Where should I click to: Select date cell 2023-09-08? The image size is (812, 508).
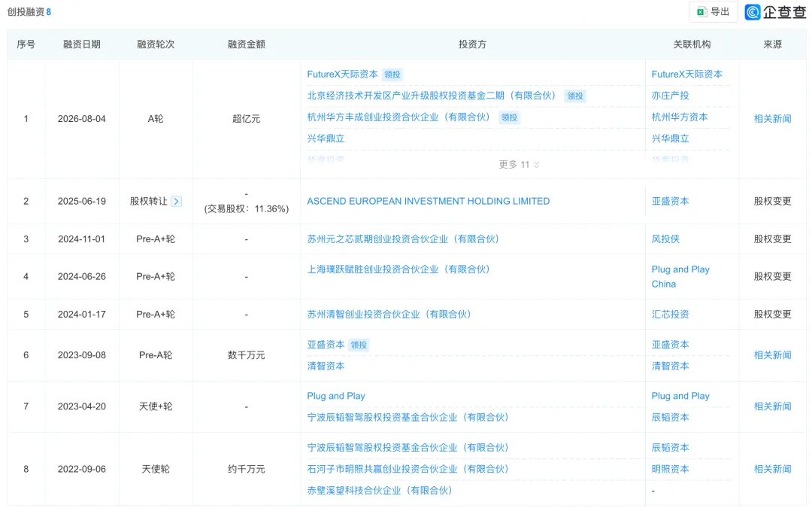tap(82, 355)
